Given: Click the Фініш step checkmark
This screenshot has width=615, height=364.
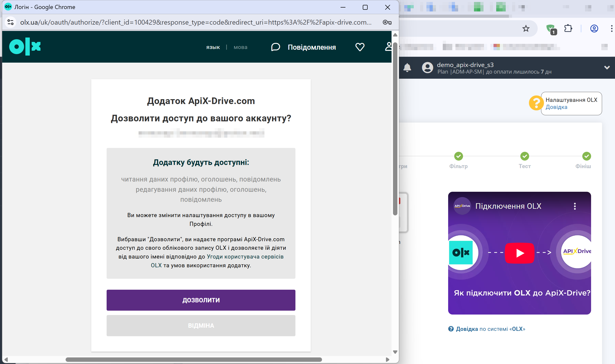Looking at the screenshot, I should (x=586, y=156).
